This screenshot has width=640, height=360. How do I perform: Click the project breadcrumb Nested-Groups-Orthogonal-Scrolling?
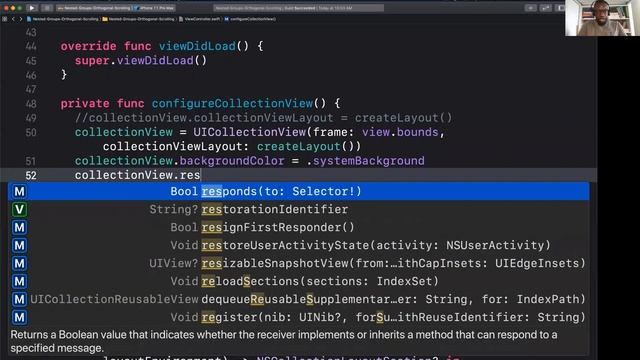click(62, 19)
